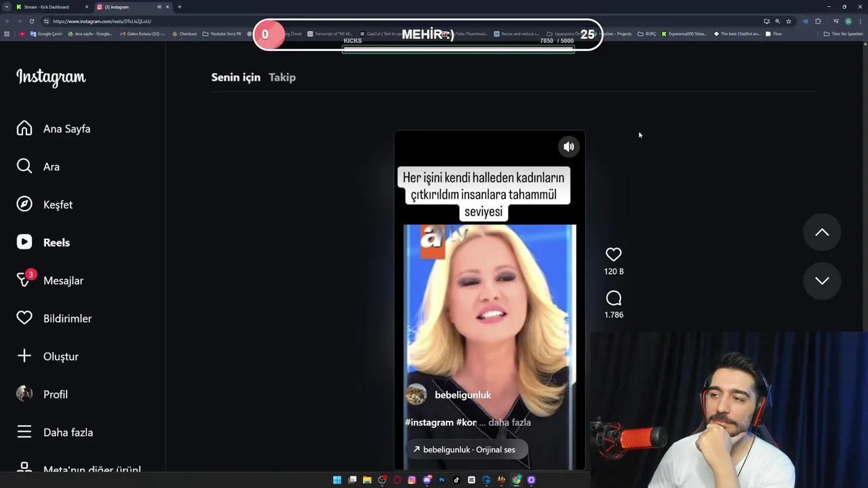Viewport: 868px width, 488px height.
Task: Open Checkout bookmark
Action: pyautogui.click(x=184, y=34)
